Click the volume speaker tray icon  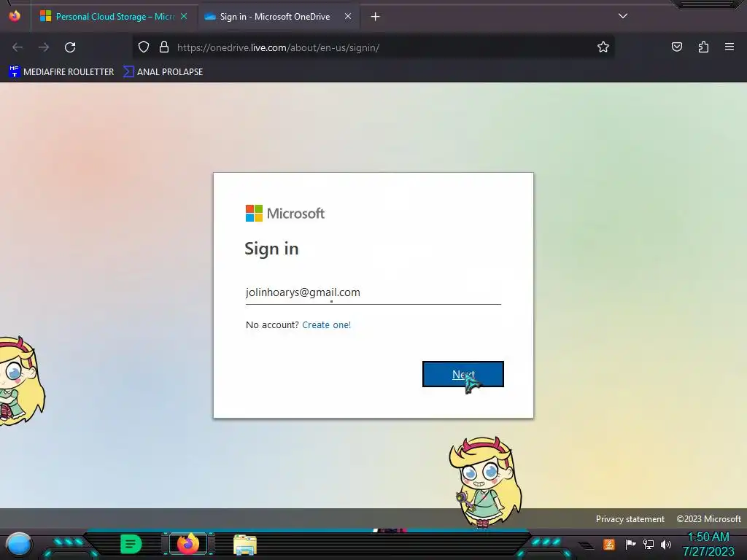[x=666, y=544]
